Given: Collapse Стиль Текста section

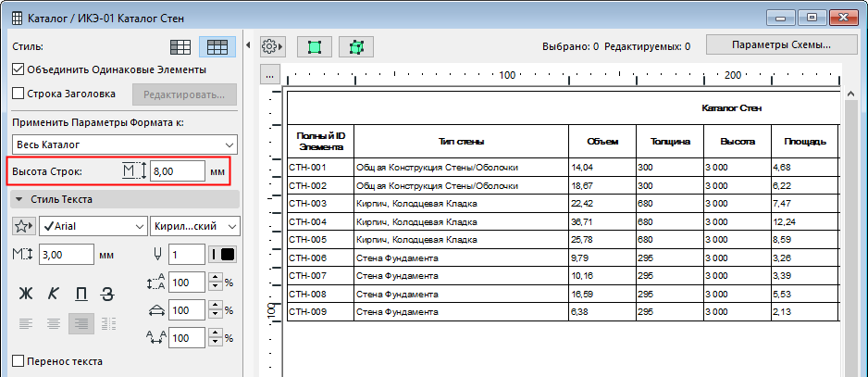Looking at the screenshot, I should click(125, 199).
